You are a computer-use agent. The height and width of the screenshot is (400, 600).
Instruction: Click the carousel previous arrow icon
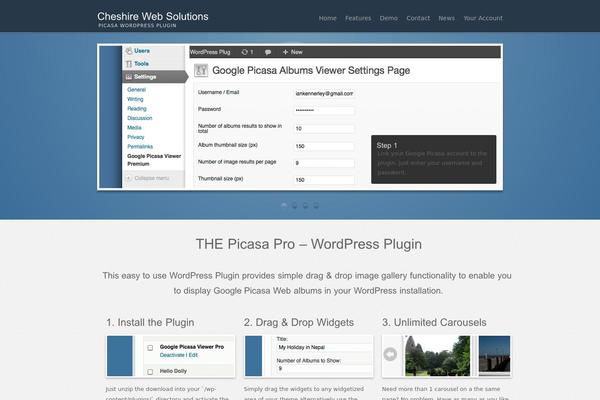pos(390,354)
